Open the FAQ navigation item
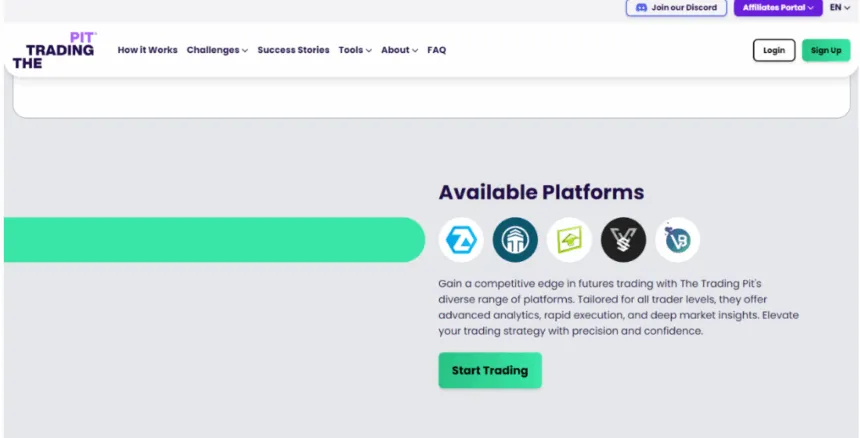 pos(437,50)
